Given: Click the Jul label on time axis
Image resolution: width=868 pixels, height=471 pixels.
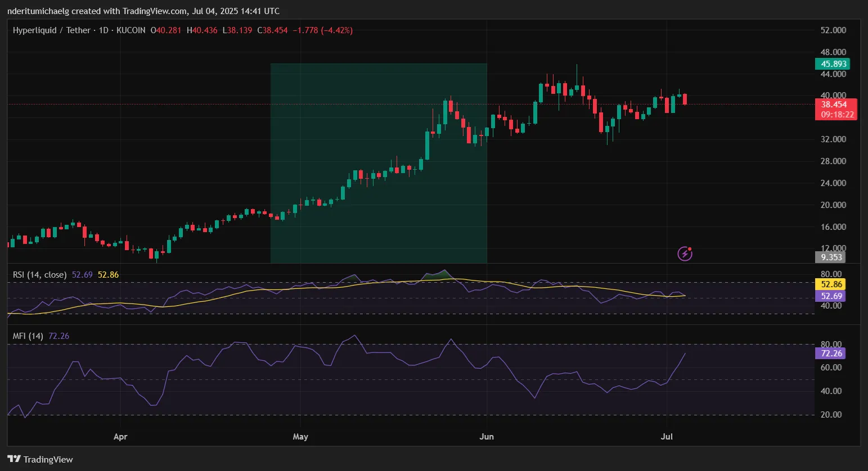Looking at the screenshot, I should tap(667, 437).
